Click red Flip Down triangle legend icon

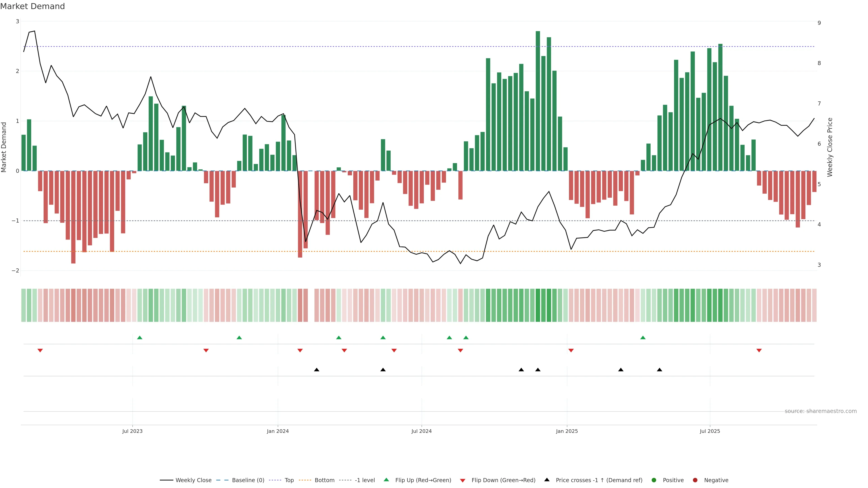pos(463,480)
